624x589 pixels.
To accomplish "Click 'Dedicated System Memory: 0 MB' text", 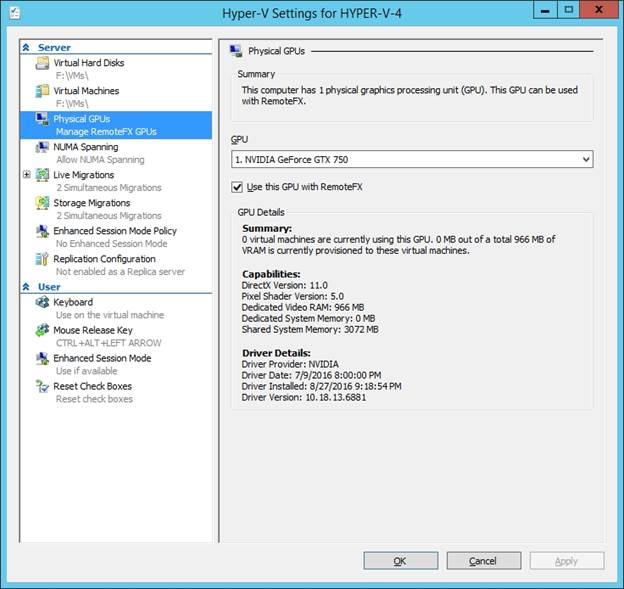I will coord(308,318).
